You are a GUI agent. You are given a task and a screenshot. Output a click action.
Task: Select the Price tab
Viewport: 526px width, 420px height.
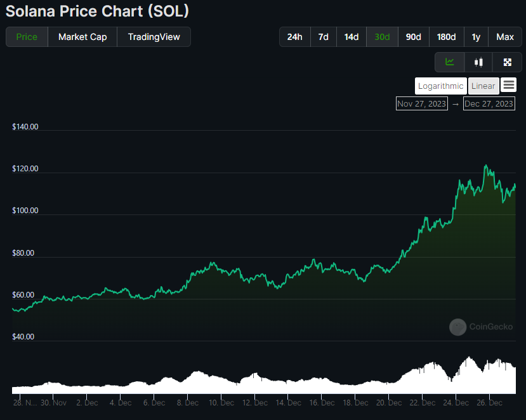[x=27, y=37]
